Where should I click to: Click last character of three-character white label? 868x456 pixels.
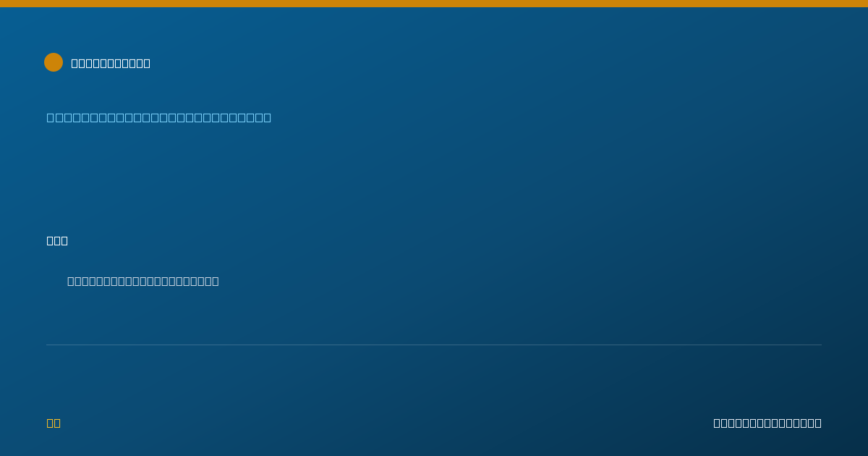(64, 240)
